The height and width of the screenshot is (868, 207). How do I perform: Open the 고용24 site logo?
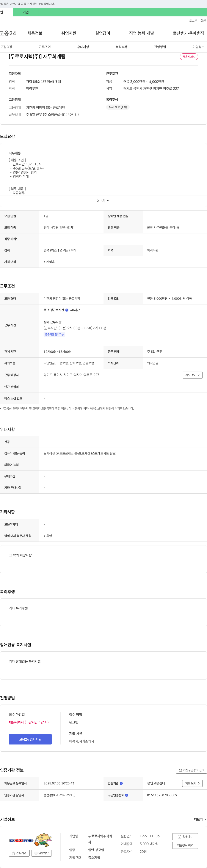[x=8, y=33]
